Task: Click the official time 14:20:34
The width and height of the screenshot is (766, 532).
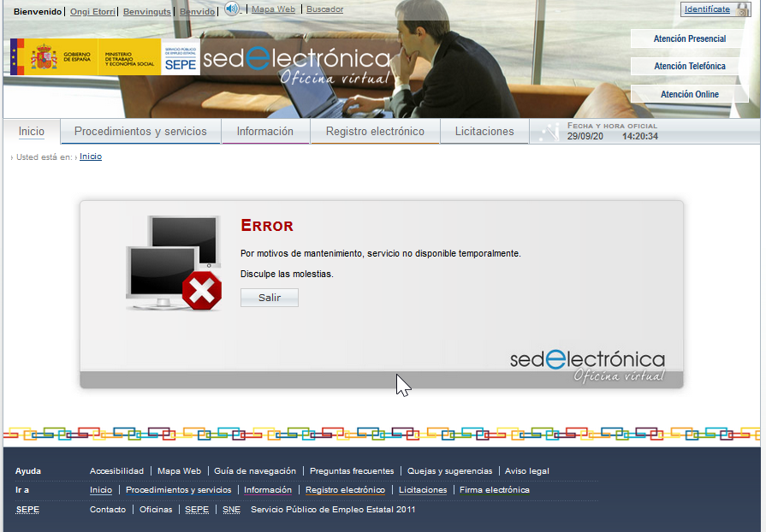Action: click(640, 136)
